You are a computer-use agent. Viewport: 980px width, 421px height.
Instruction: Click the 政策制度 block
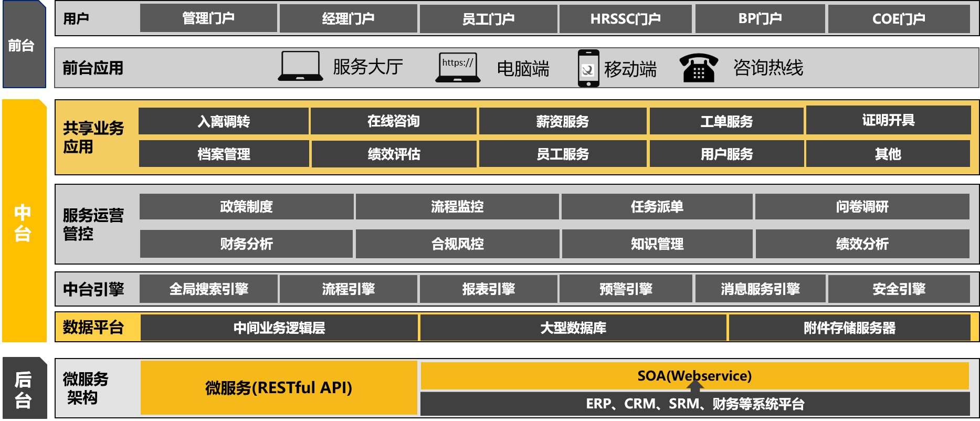246,206
